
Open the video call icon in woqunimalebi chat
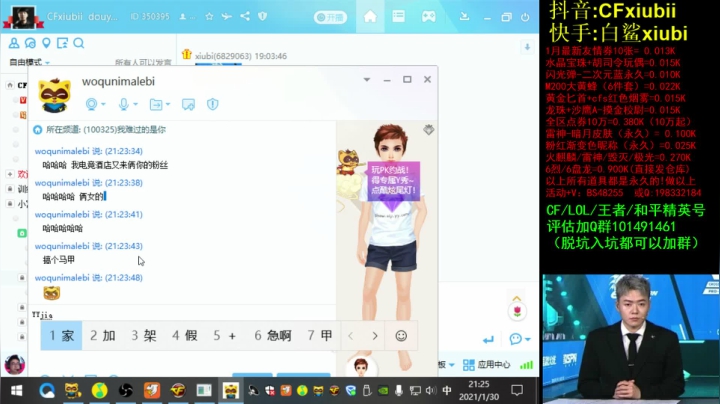pyautogui.click(x=91, y=104)
